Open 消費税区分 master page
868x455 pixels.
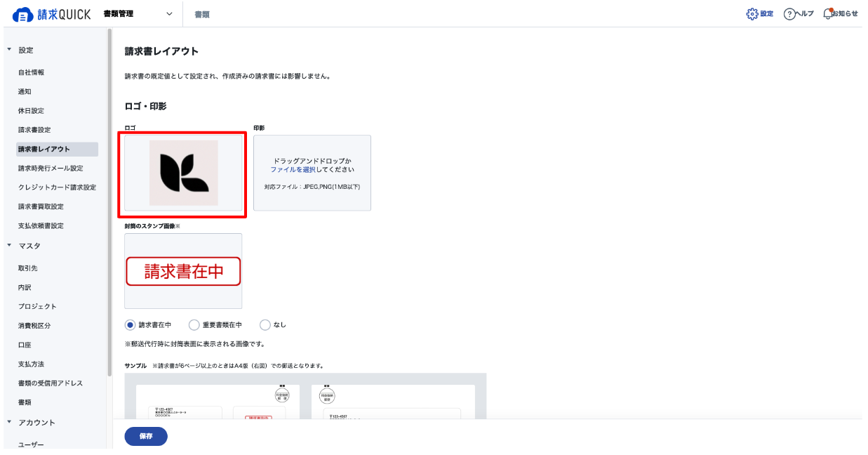[34, 326]
